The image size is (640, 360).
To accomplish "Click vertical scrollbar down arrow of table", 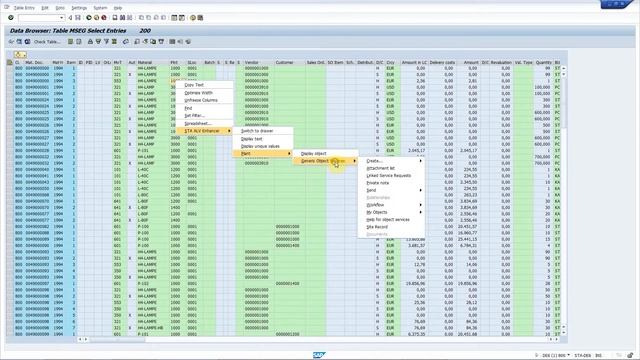I will [x=564, y=333].
